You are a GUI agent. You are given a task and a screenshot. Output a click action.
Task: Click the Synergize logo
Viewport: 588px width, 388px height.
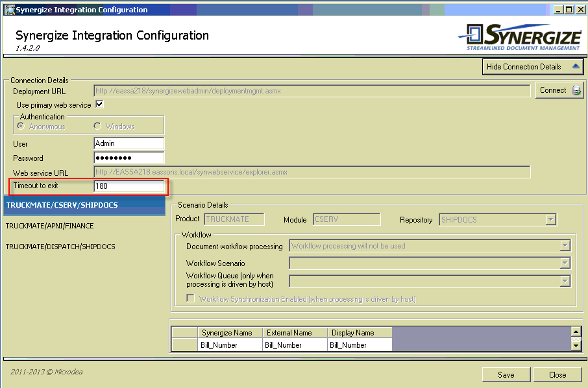pos(520,37)
